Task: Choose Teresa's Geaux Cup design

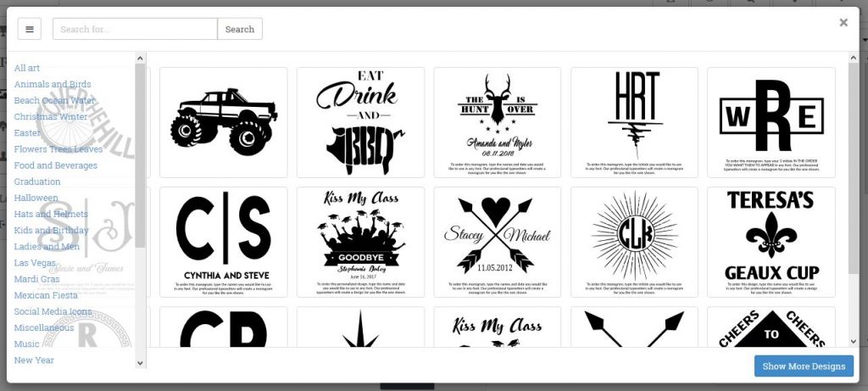Action: (x=771, y=242)
